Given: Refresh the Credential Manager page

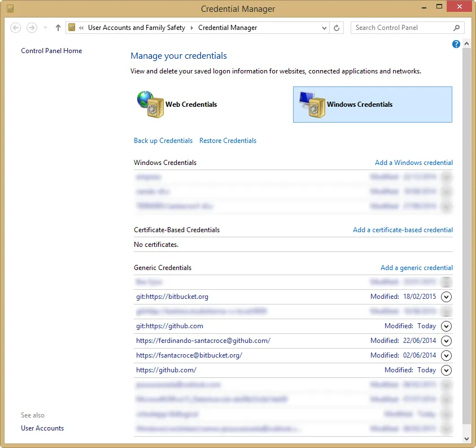Looking at the screenshot, I should 337,28.
